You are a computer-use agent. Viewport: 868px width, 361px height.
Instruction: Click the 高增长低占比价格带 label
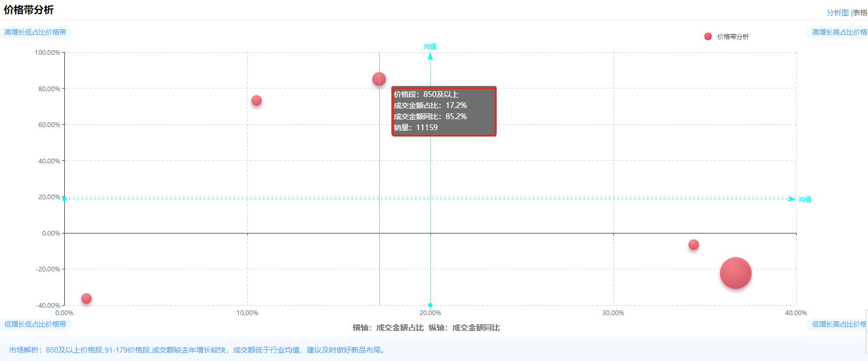[35, 32]
